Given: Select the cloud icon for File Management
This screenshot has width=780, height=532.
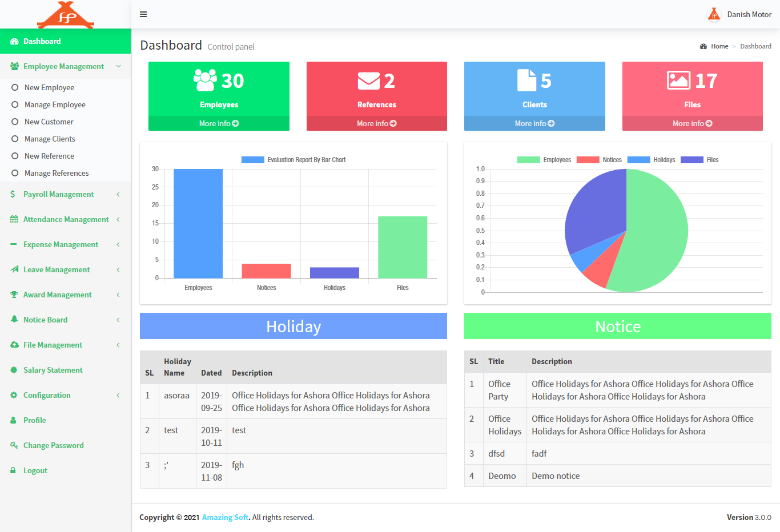Looking at the screenshot, I should pos(13,345).
